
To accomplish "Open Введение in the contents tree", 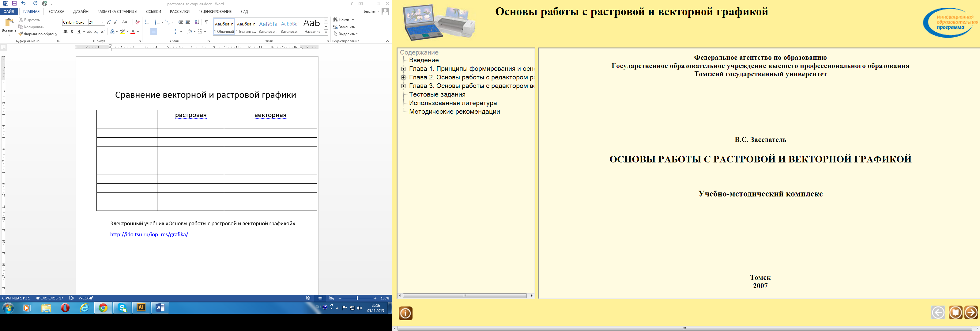I will [424, 60].
